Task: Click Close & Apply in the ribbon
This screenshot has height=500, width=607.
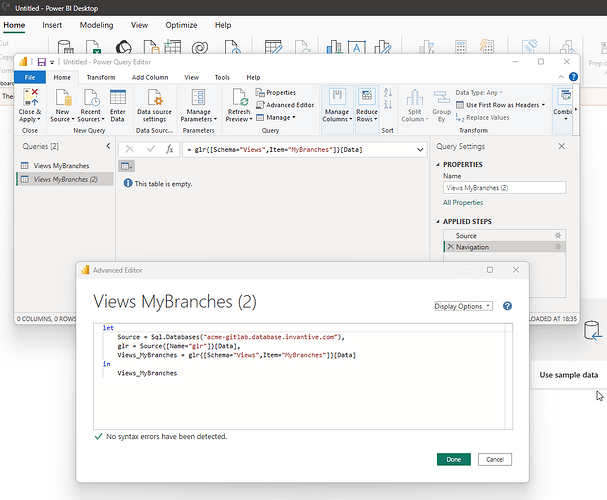Action: pos(30,105)
